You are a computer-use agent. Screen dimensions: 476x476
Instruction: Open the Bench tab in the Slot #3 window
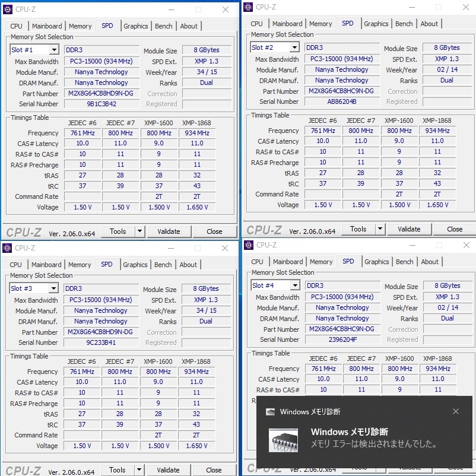[x=163, y=265]
